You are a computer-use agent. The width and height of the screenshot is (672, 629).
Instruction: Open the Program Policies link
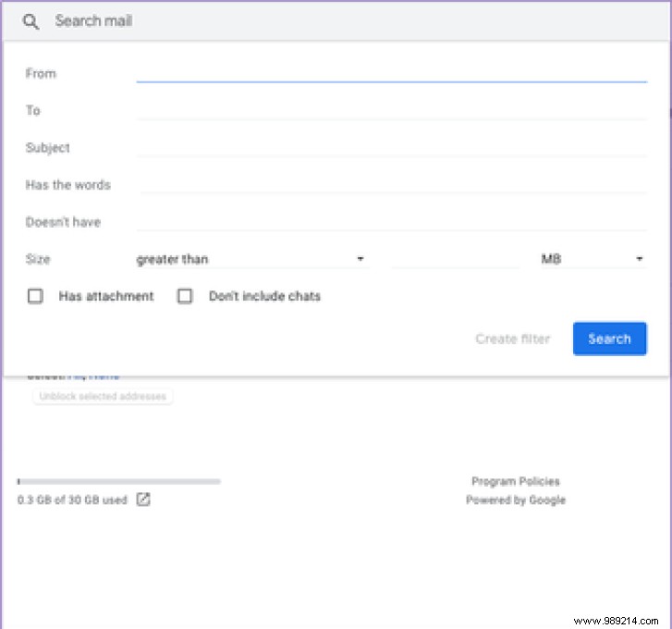click(x=516, y=482)
